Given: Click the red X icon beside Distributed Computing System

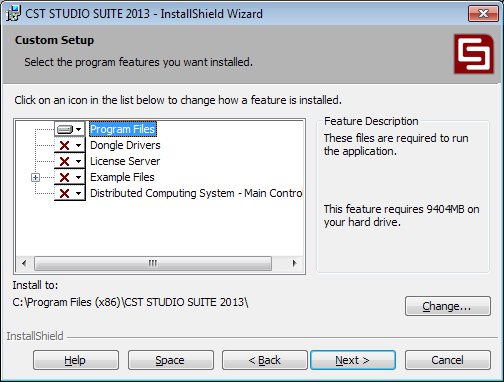Looking at the screenshot, I should click(x=64, y=193).
